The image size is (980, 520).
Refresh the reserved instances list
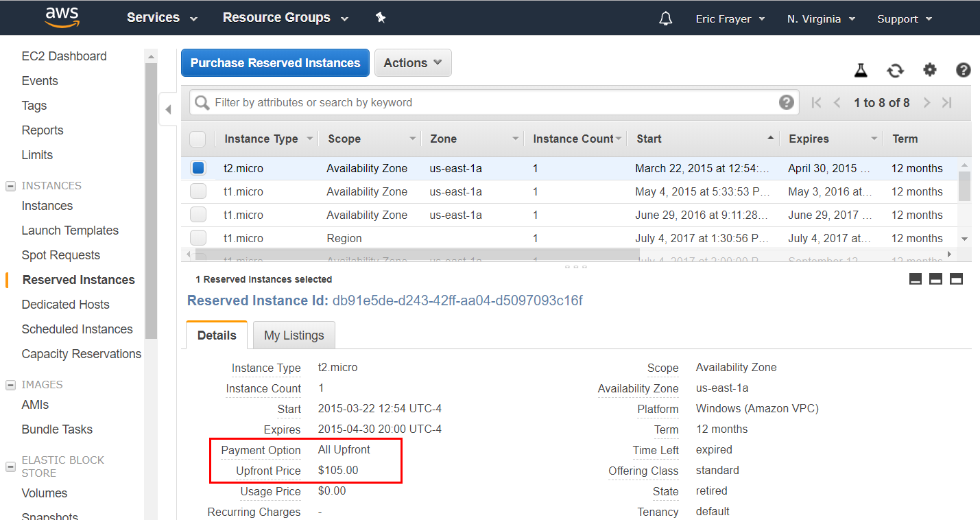point(895,70)
